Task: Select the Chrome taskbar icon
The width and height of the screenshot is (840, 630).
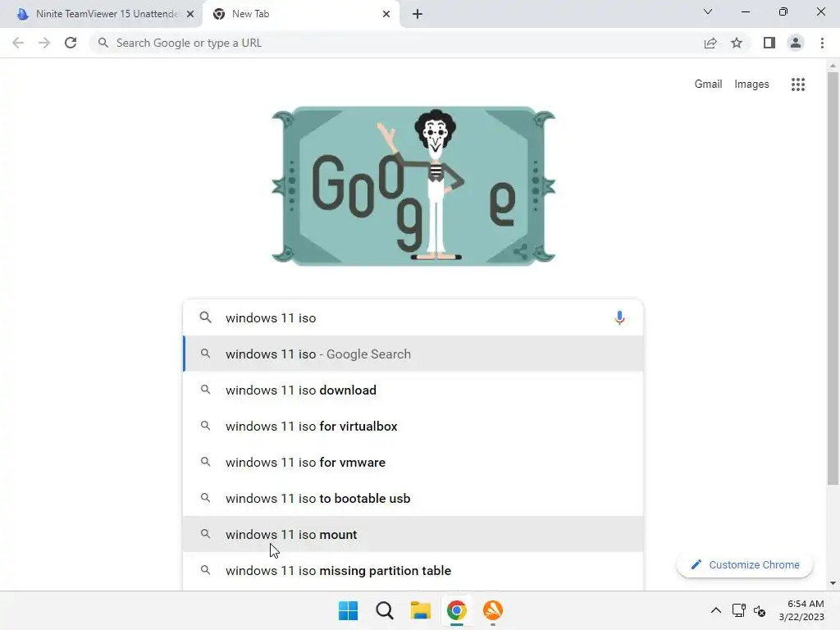Action: pyautogui.click(x=456, y=610)
